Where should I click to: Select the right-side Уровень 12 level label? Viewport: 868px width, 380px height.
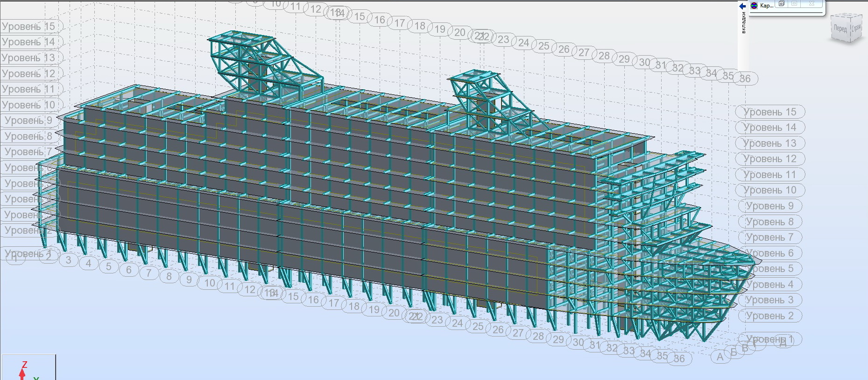[770, 158]
